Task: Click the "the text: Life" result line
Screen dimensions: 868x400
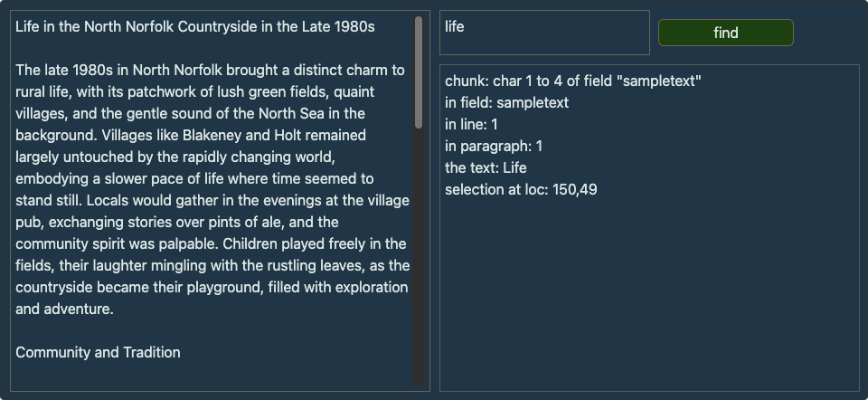Action: tap(486, 167)
